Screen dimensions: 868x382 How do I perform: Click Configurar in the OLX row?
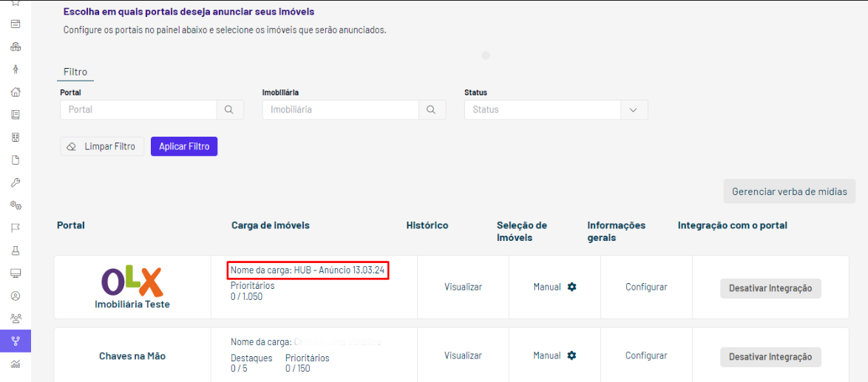[647, 287]
